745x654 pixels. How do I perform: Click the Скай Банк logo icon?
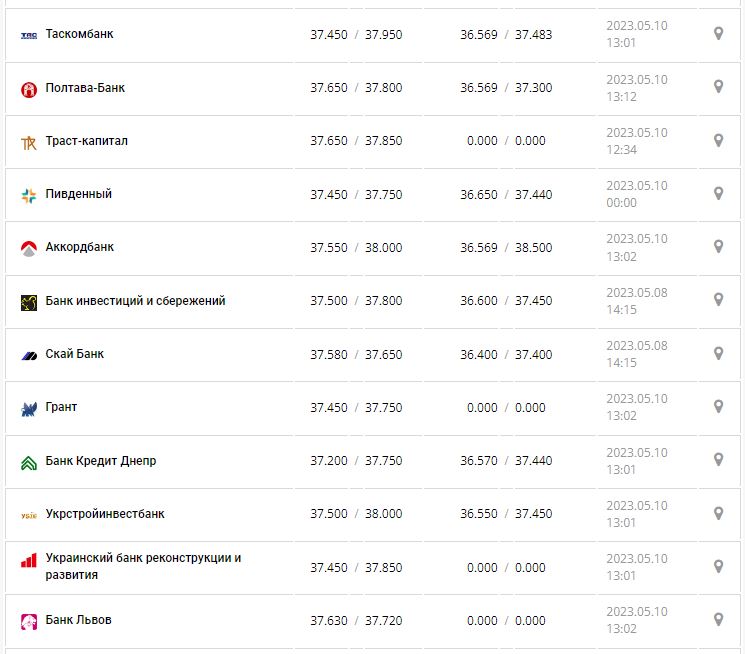[x=28, y=355]
